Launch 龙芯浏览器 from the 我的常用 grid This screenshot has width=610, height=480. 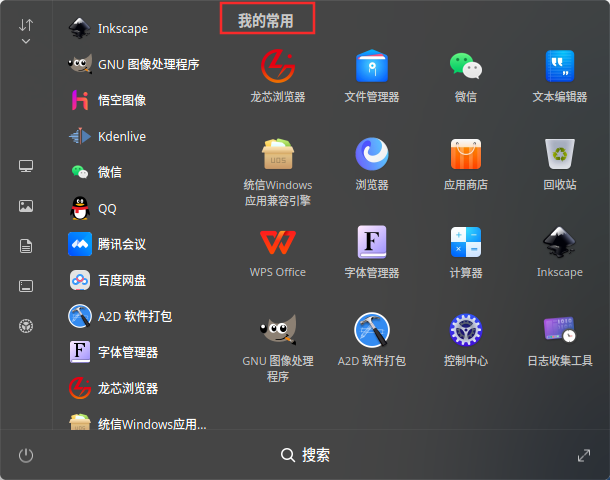pyautogui.click(x=278, y=76)
